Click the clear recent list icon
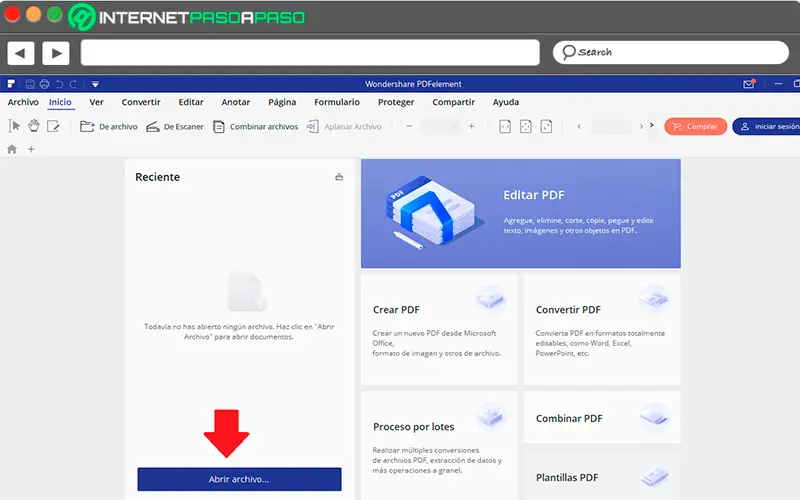The image size is (800, 500). [339, 177]
